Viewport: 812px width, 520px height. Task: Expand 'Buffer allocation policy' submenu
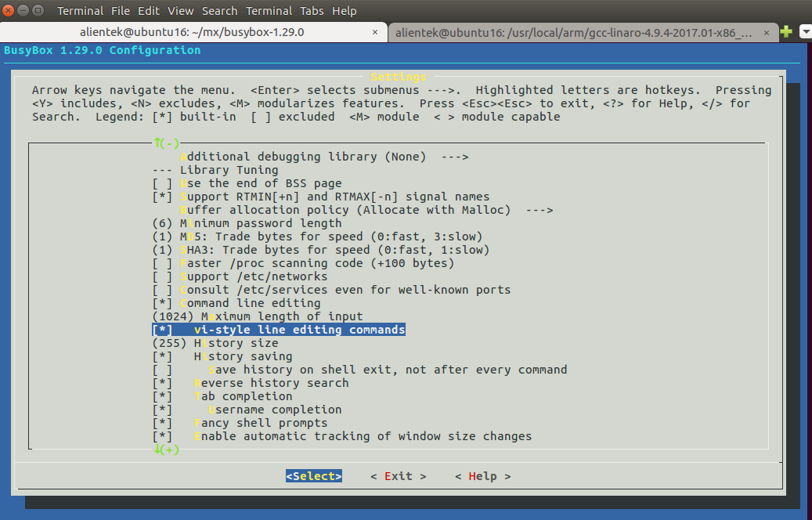coord(366,210)
